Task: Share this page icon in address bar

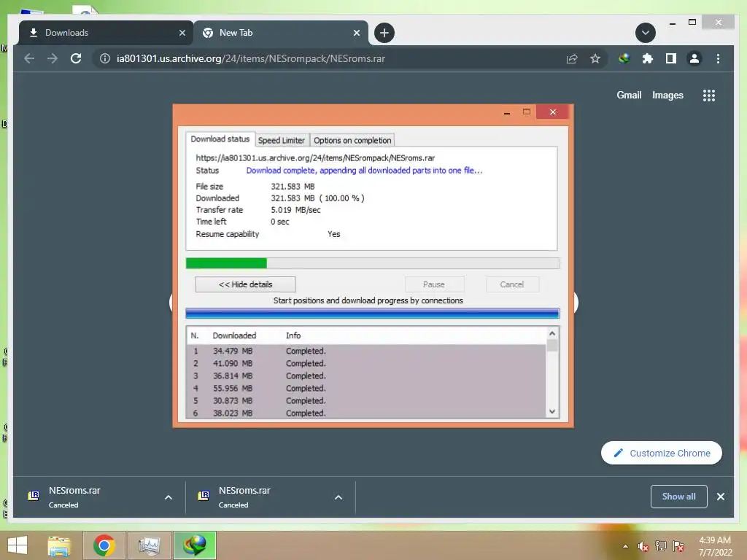Action: [572, 58]
